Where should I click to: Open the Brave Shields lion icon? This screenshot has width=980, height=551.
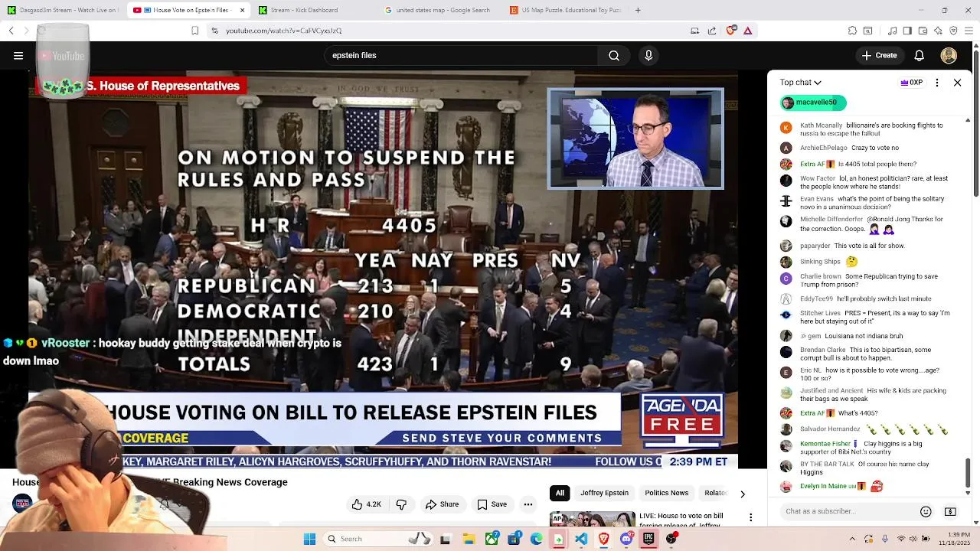(x=731, y=31)
